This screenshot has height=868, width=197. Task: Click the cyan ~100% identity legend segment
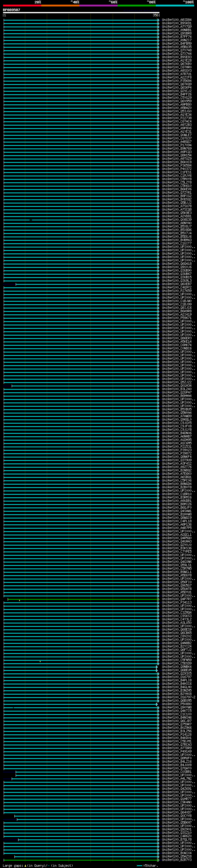175,6
